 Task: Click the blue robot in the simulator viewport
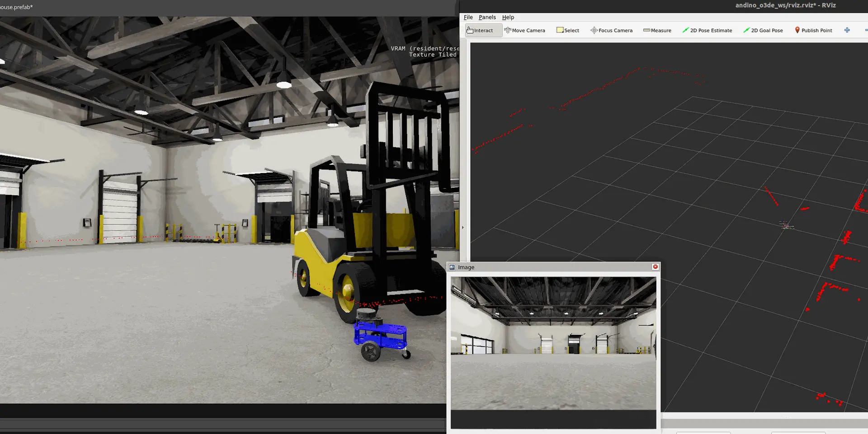(382, 335)
